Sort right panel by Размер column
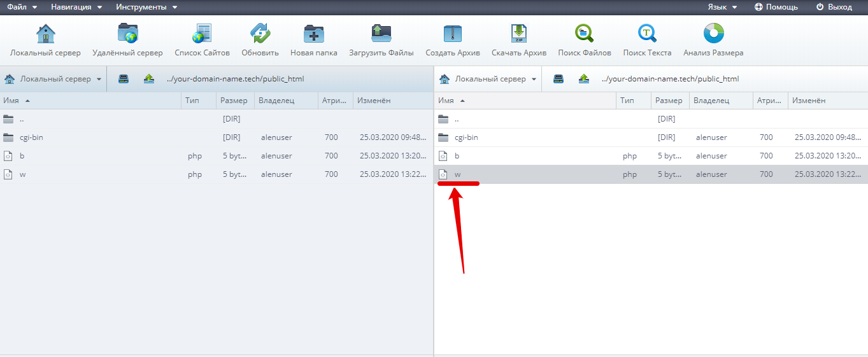The image size is (868, 357). tap(671, 101)
